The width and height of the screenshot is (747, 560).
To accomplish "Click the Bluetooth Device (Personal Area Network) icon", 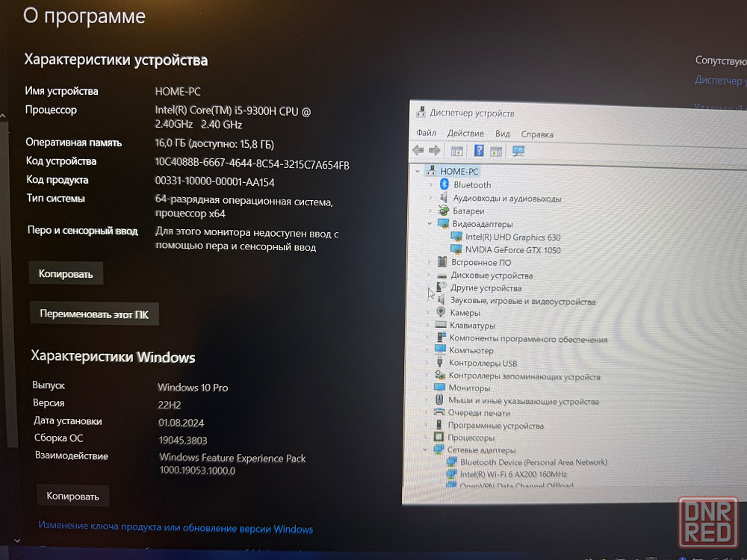I will [451, 461].
